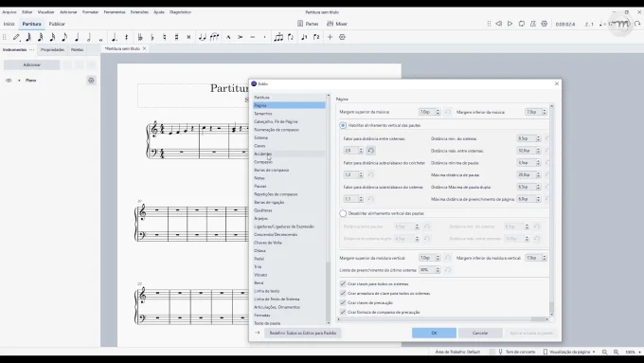This screenshot has width=644, height=363.
Task: Click Cancelar in the Estilo dialog
Action: [480, 333]
